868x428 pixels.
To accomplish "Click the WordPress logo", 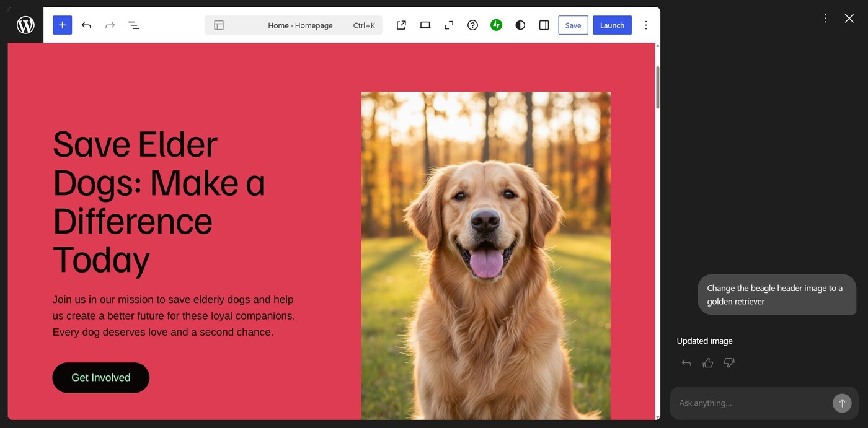I will pyautogui.click(x=25, y=25).
